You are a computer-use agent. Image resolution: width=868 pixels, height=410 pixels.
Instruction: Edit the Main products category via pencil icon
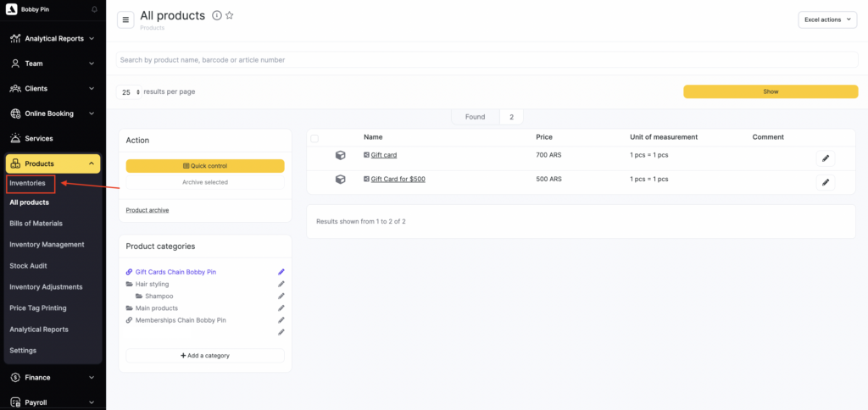coord(281,308)
